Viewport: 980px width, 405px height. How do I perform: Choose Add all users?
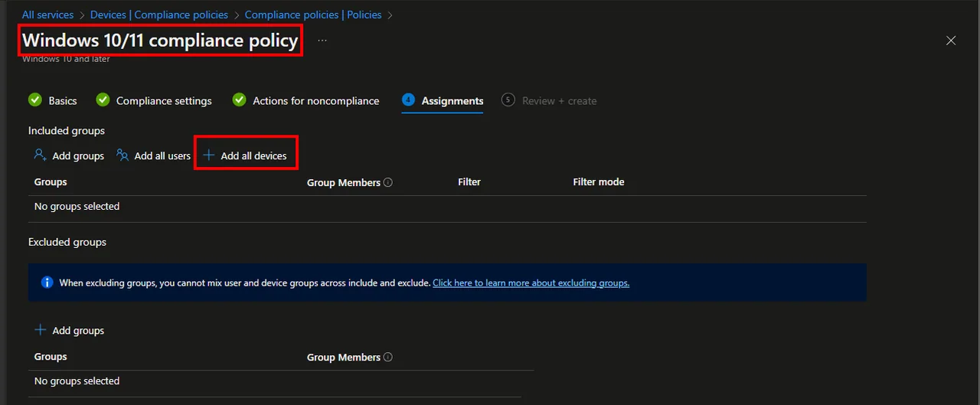[x=153, y=155]
